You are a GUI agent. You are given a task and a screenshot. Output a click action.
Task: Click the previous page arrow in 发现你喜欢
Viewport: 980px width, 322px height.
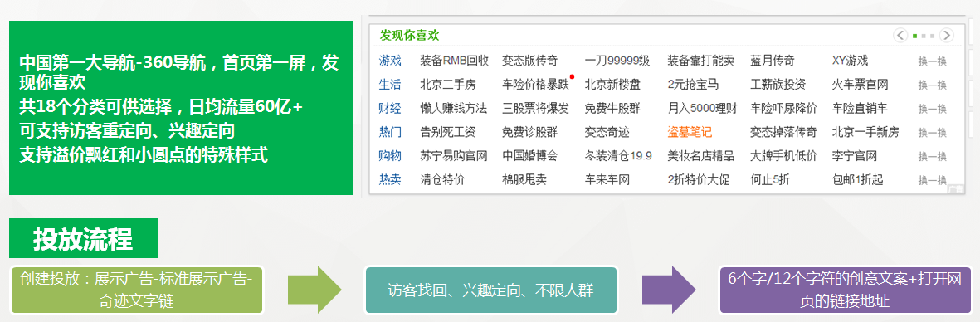coord(900,36)
